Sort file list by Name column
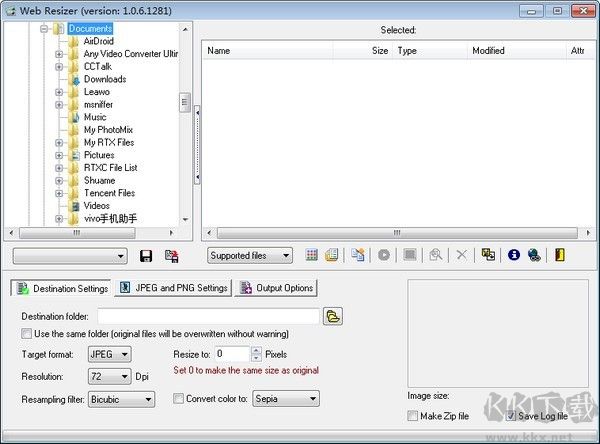 point(268,51)
